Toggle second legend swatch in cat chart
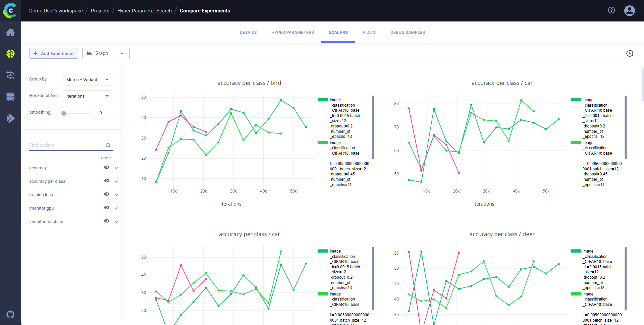Screen dimensions: 644x325 (323, 294)
